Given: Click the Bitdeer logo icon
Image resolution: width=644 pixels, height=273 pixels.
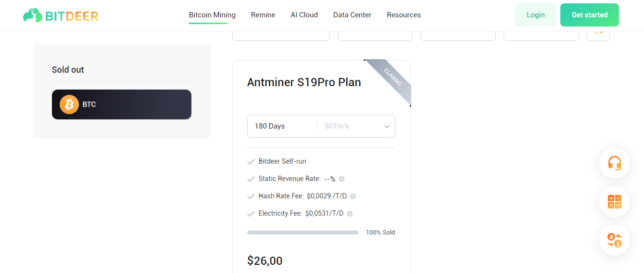Looking at the screenshot, I should click(32, 15).
